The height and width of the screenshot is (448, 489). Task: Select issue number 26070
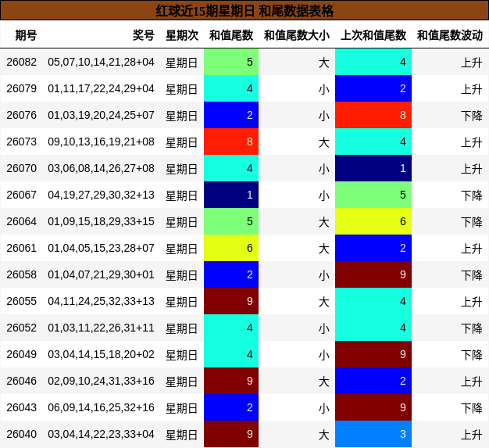[x=22, y=168]
